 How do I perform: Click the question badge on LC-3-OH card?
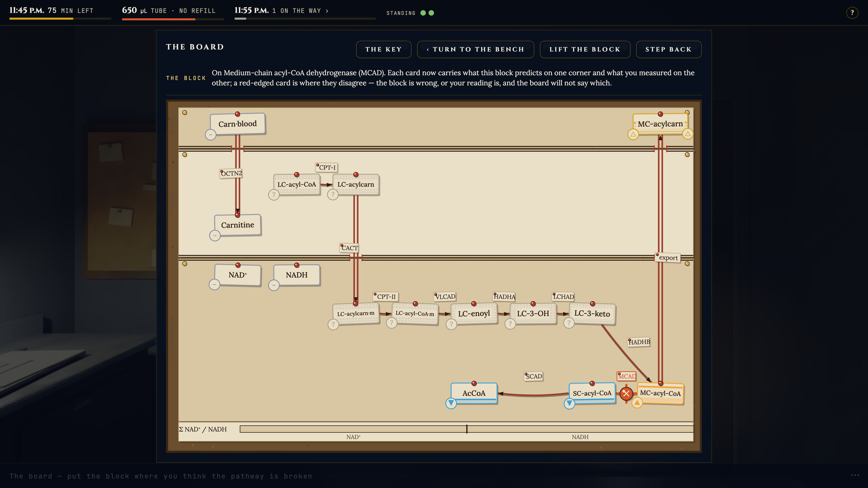click(510, 324)
